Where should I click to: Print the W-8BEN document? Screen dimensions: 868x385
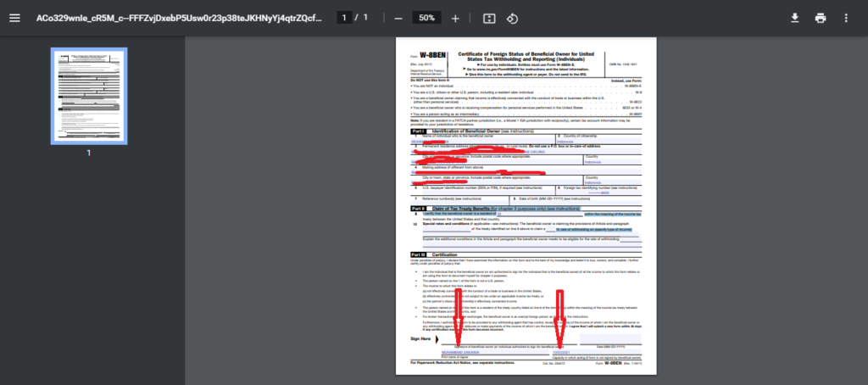[x=820, y=18]
